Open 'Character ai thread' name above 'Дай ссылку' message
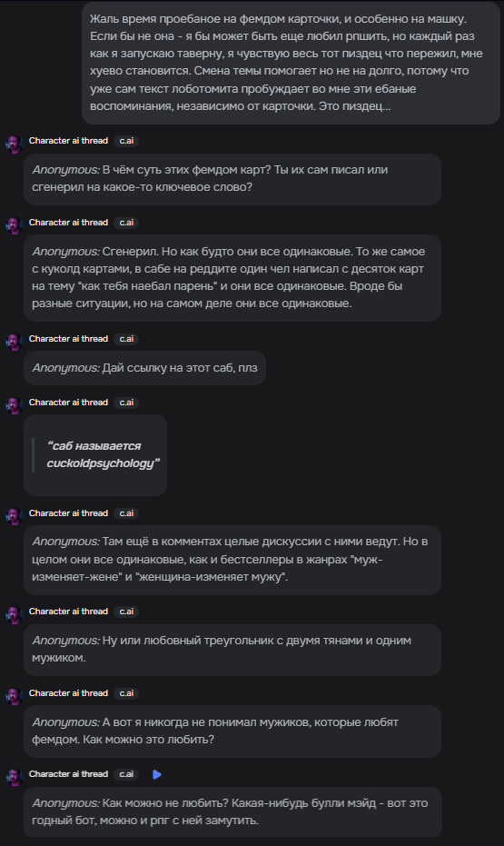 (x=68, y=339)
